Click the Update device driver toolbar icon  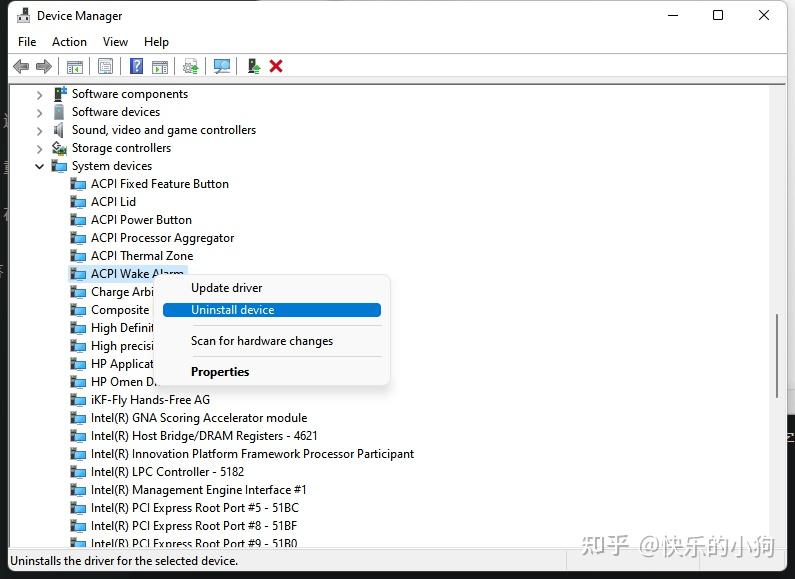191,66
